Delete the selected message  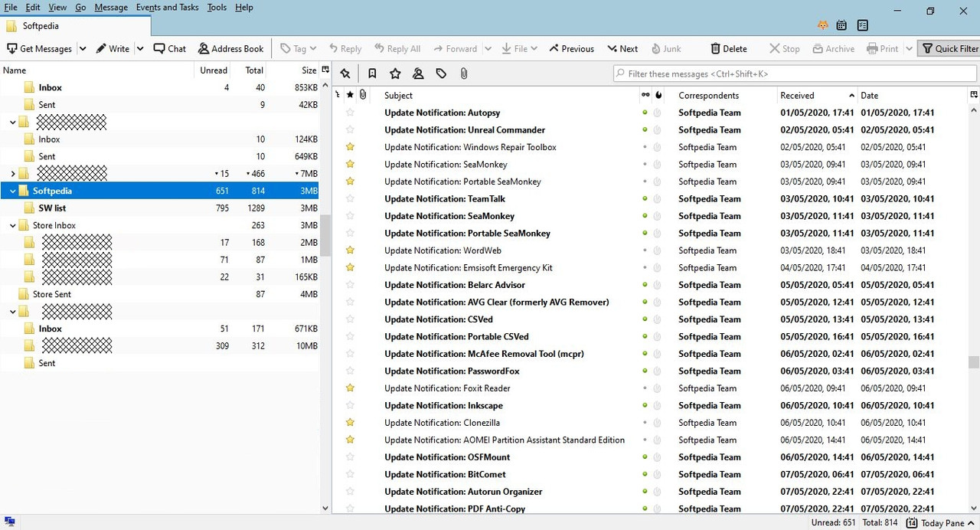click(729, 48)
